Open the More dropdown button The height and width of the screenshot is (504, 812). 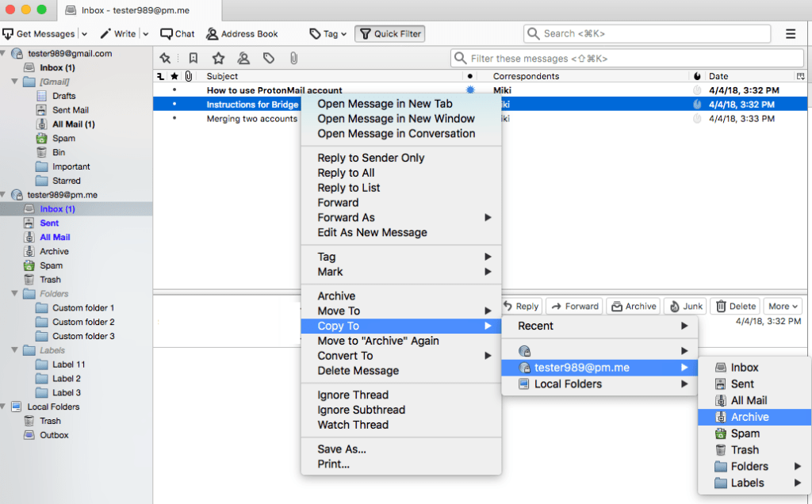(x=783, y=307)
